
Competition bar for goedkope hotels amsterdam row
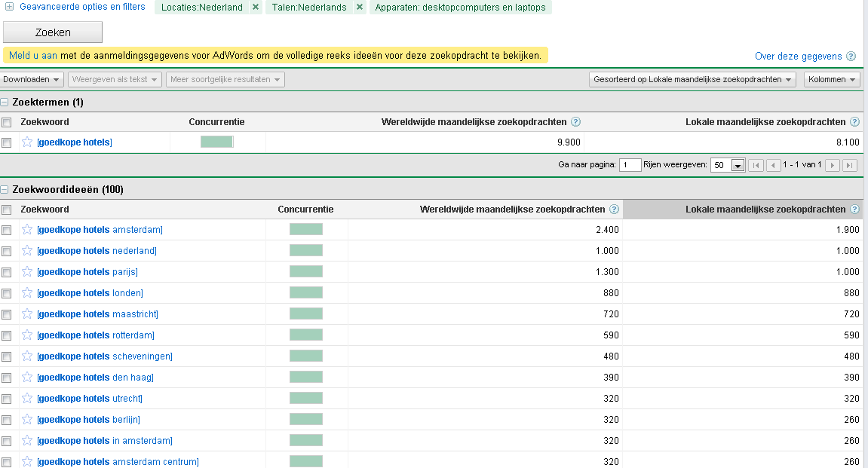click(x=306, y=230)
